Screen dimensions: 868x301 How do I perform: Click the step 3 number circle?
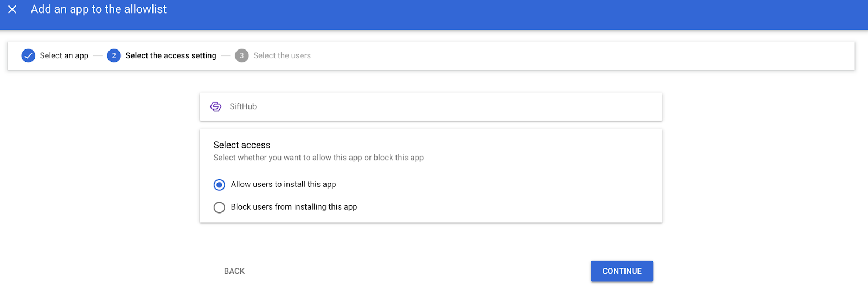pyautogui.click(x=241, y=55)
